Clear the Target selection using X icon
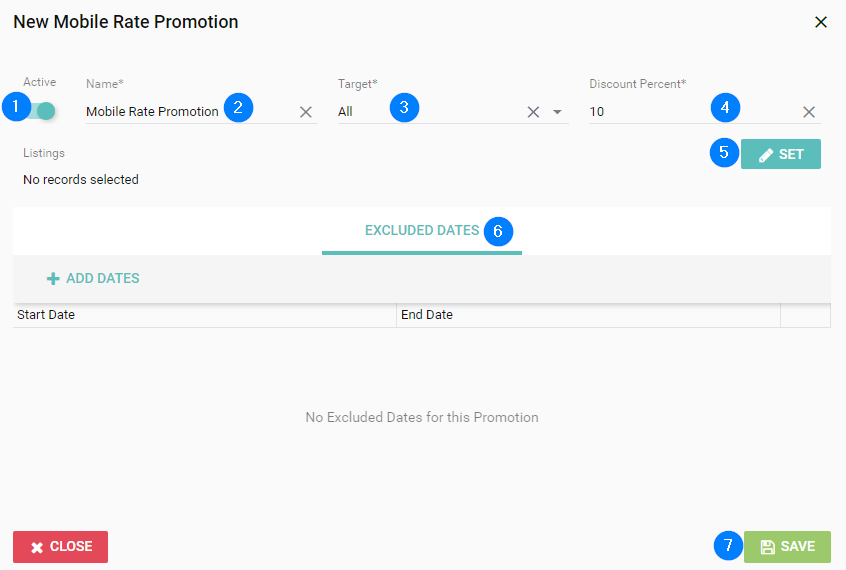 (534, 112)
